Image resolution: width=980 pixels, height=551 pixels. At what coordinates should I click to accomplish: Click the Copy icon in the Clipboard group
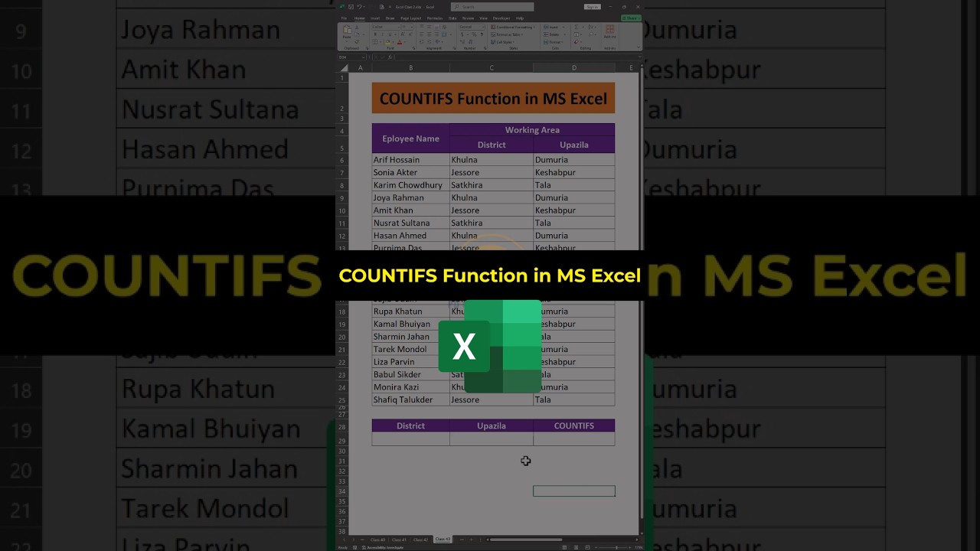[357, 34]
